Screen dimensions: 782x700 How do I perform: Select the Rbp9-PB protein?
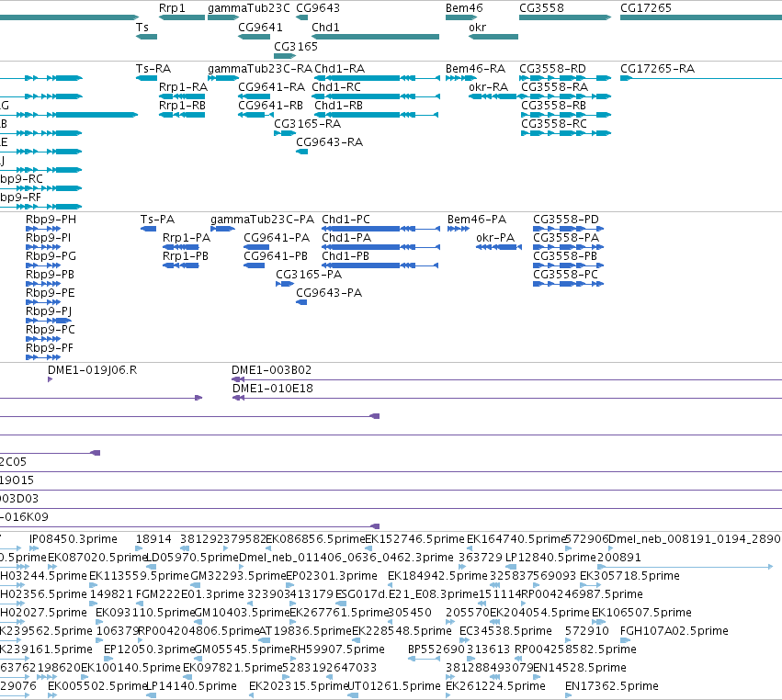click(x=43, y=284)
